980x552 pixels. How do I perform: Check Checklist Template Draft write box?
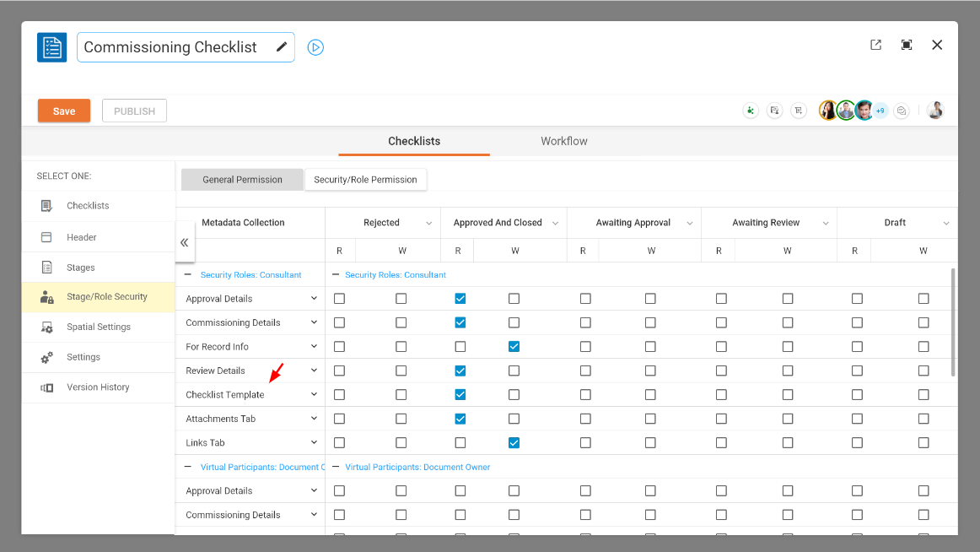click(923, 394)
